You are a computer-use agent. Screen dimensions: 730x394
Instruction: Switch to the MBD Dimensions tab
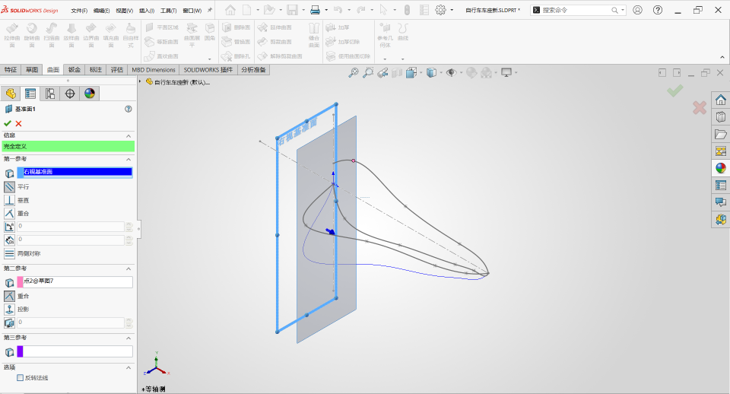153,70
